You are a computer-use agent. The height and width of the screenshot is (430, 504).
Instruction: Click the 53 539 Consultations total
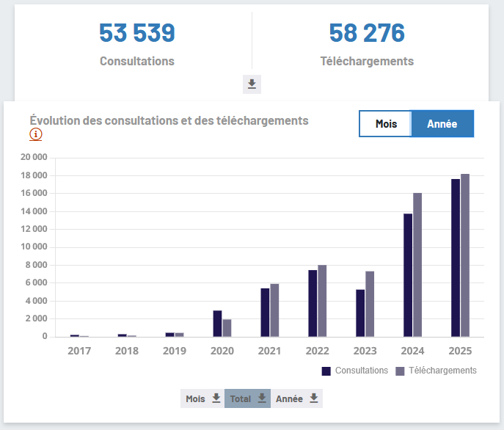pyautogui.click(x=137, y=33)
